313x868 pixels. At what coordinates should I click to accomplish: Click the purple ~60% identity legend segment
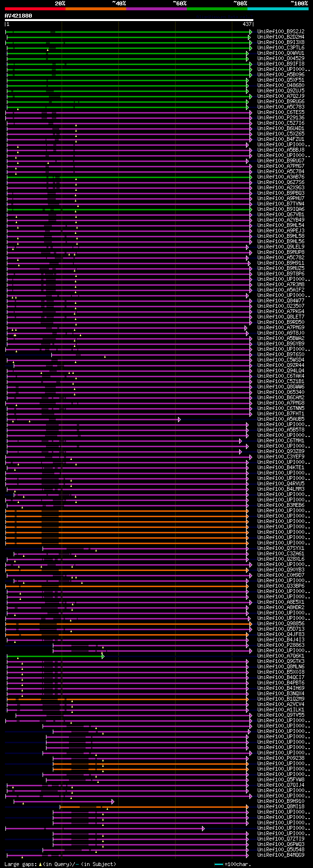pos(156,9)
